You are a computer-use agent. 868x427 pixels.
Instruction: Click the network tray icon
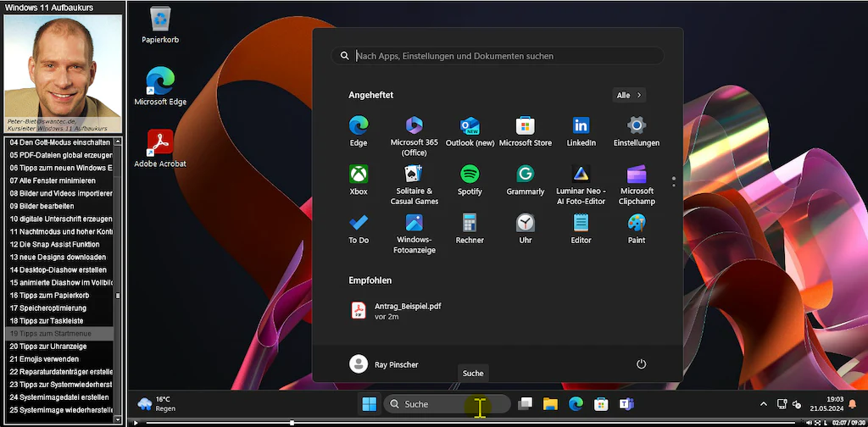782,404
